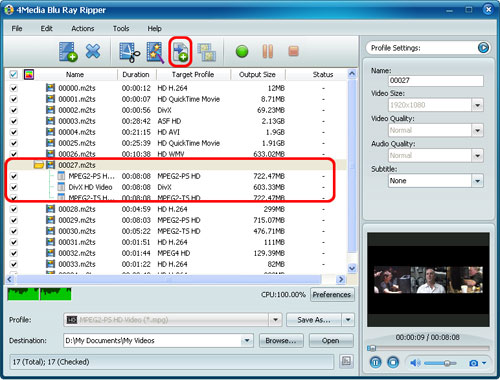
Task: Uncheck the 00025.m2ts checkbox
Action: [13, 143]
